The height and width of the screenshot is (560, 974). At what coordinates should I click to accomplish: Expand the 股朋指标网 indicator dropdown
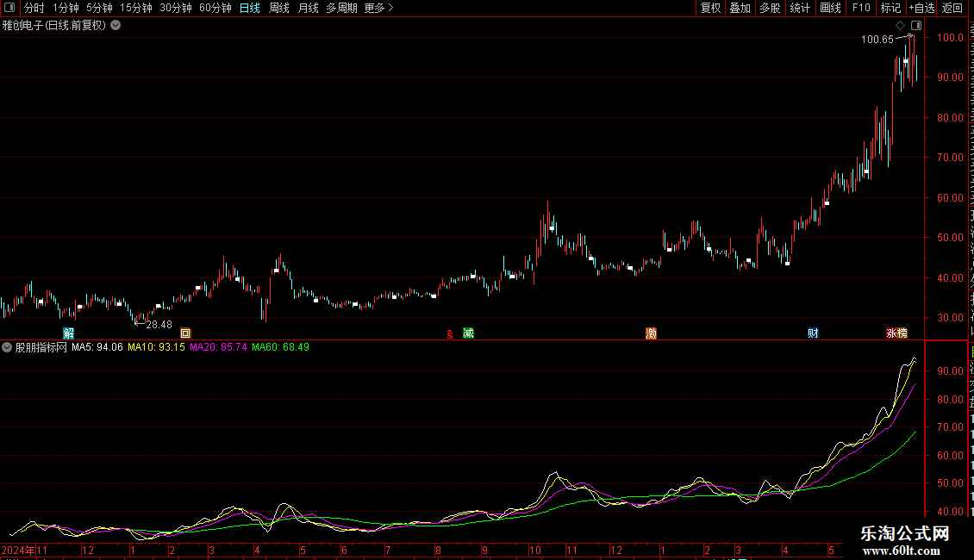pyautogui.click(x=7, y=348)
